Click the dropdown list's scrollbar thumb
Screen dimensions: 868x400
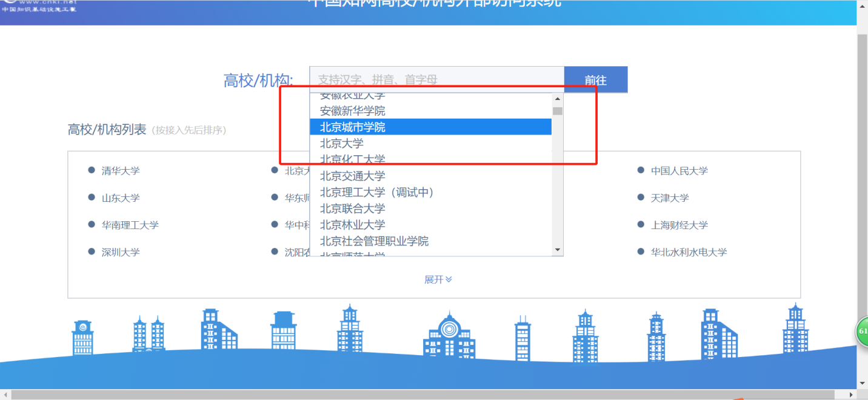click(558, 111)
